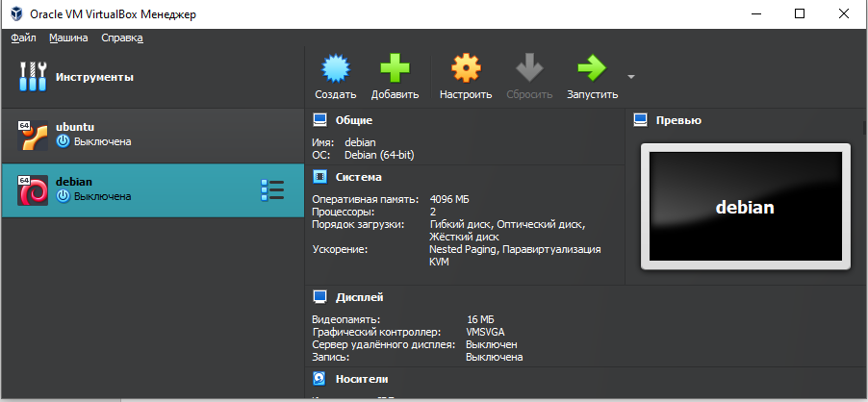This screenshot has height=402, width=868.
Task: Click the Debian (64-bit) OS value
Action: pos(379,156)
